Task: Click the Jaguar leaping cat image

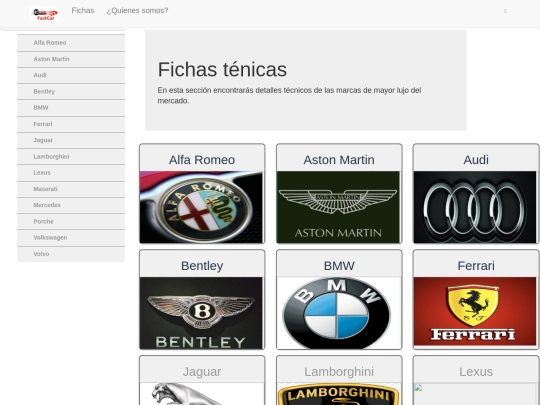Action: coord(201,394)
